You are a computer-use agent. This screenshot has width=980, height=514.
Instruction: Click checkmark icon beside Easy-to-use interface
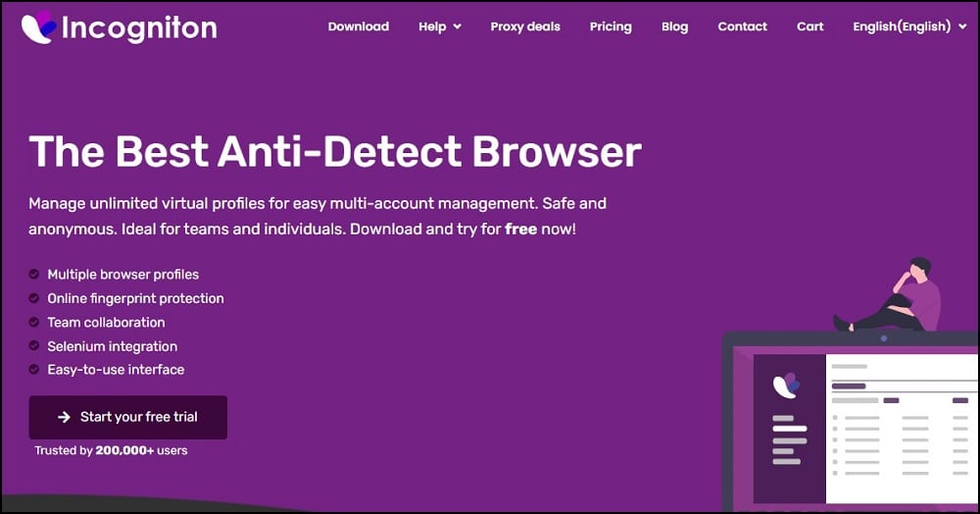click(33, 370)
